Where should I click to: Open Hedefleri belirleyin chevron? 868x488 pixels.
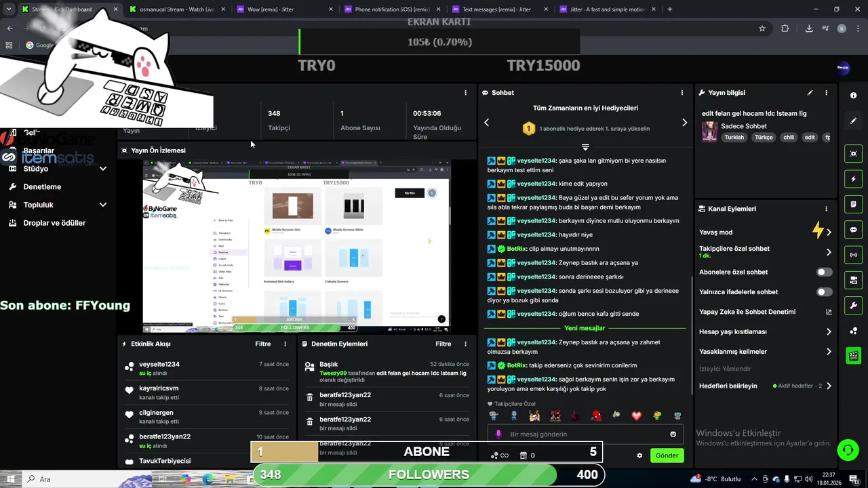point(829,386)
